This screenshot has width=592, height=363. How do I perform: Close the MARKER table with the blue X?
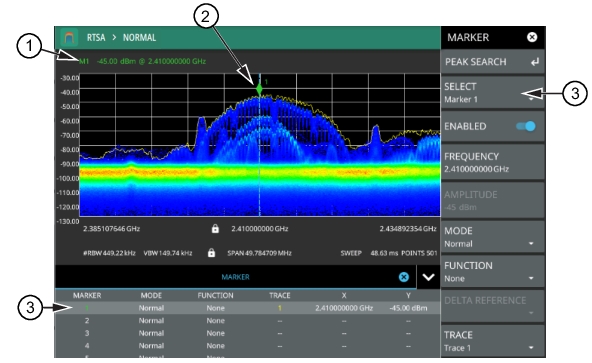pyautogui.click(x=404, y=277)
